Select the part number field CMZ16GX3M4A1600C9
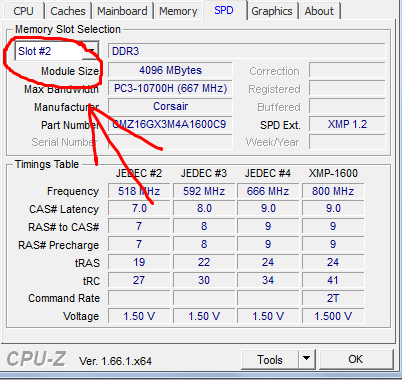This screenshot has height=380, width=402. [x=170, y=124]
